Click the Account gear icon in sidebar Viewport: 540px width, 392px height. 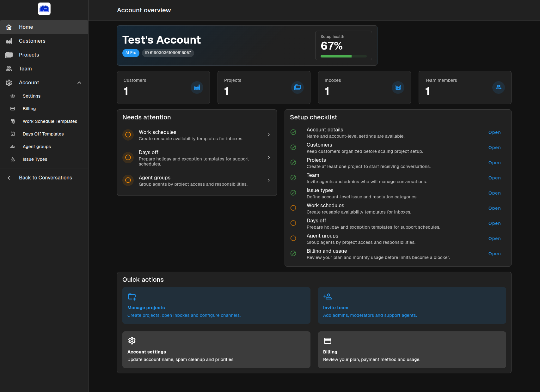pyautogui.click(x=9, y=83)
